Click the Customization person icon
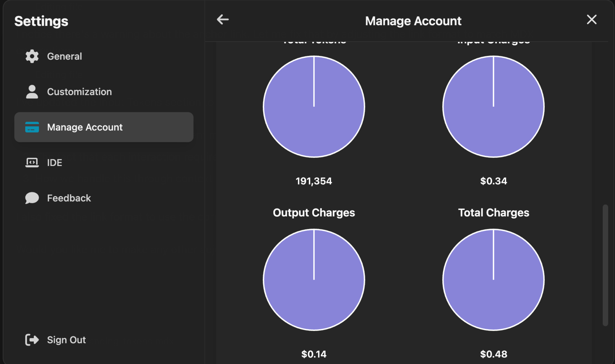 32,92
